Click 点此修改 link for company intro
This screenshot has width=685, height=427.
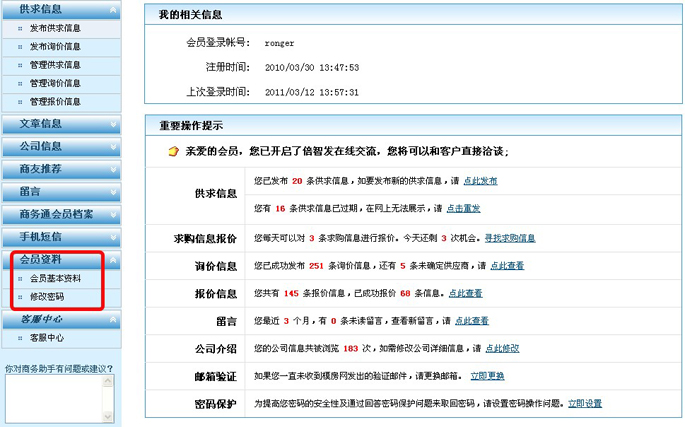pyautogui.click(x=502, y=349)
